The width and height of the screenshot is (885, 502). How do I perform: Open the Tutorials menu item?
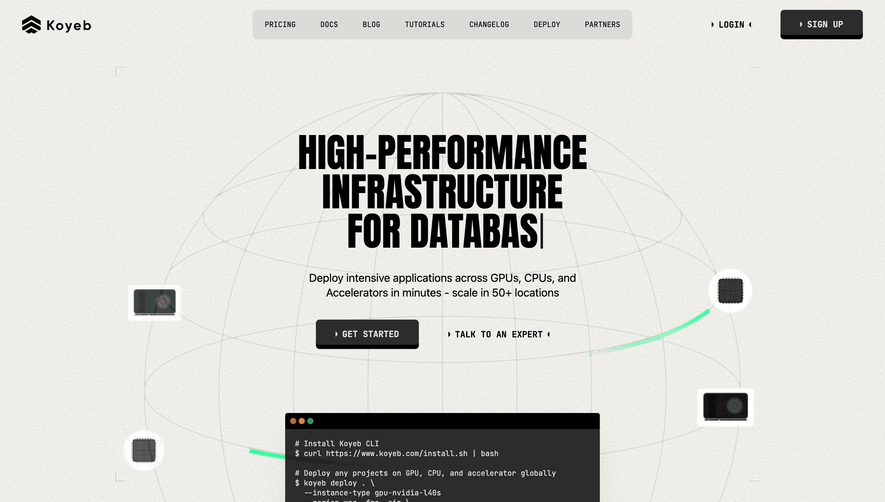424,24
